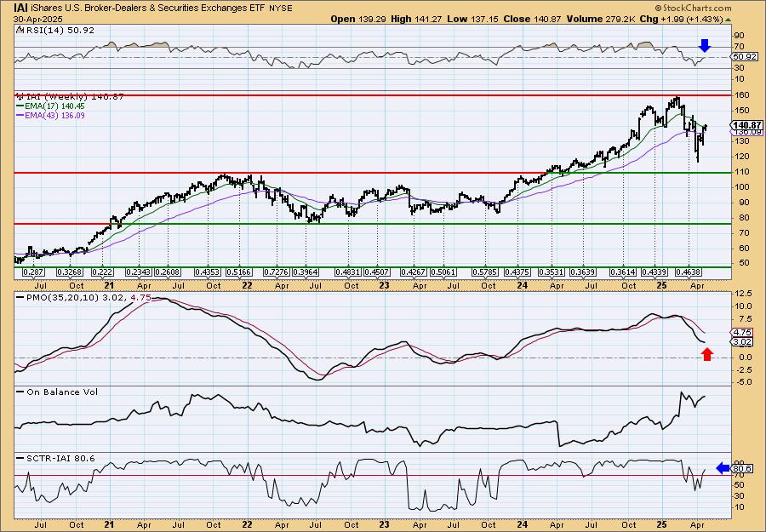Click the RSI(14) 50.92 indicator label
Screen dimensions: 766x532
(59, 30)
